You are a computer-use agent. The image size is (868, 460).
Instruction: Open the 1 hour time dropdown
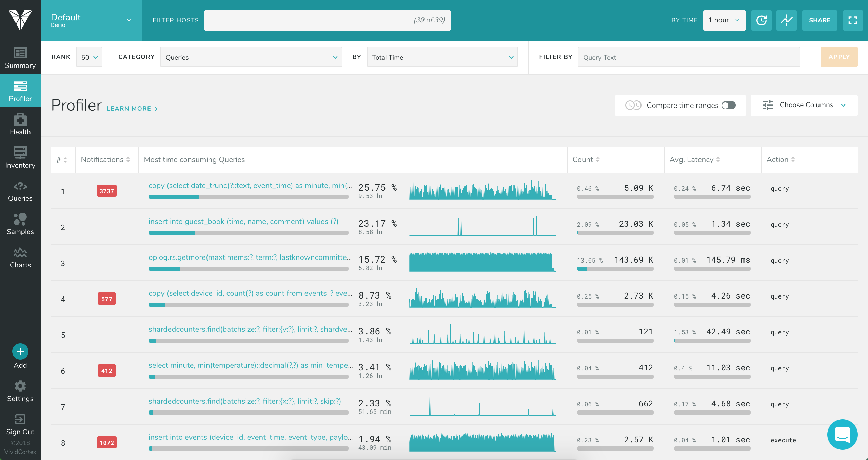(724, 20)
